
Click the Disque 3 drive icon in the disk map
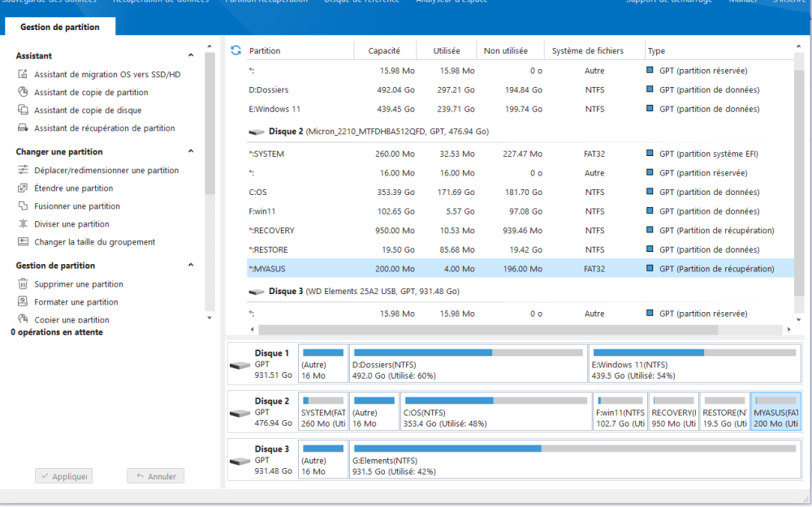click(240, 461)
